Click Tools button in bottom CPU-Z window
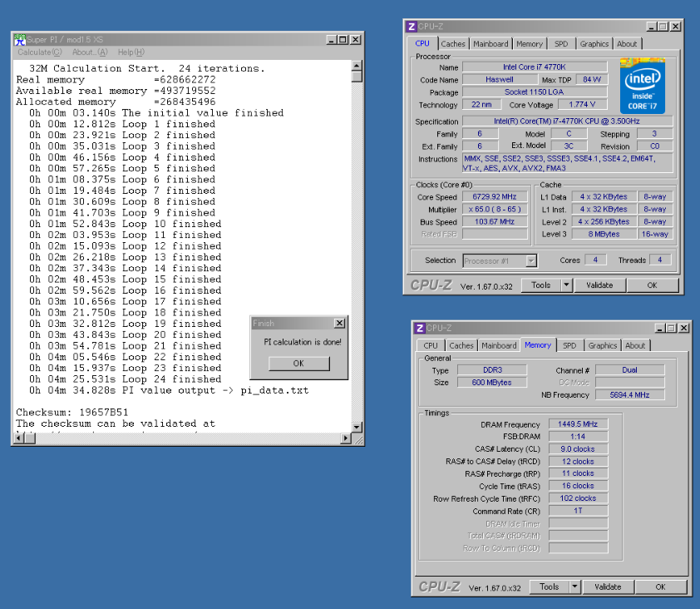 coord(549,587)
